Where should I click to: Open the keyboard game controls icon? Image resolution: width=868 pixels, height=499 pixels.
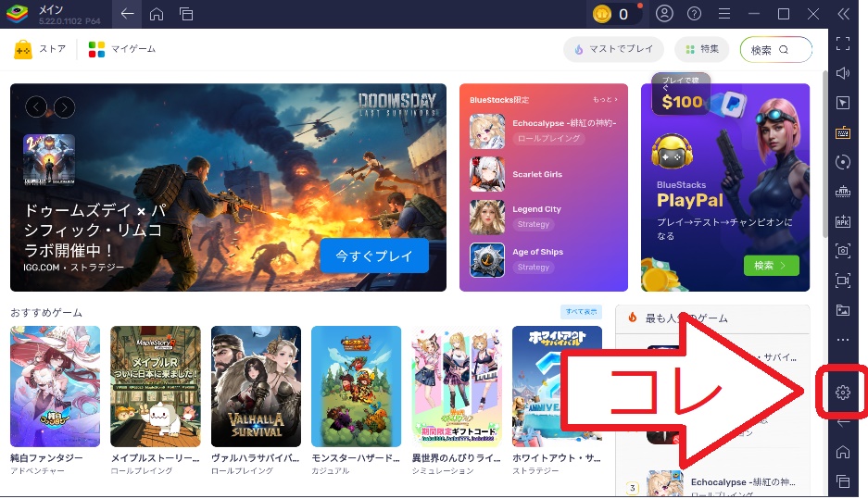pos(842,132)
